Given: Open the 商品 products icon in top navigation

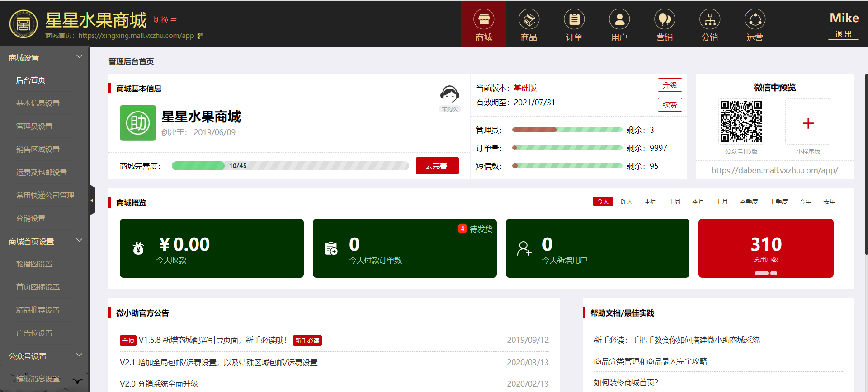Looking at the screenshot, I should tap(528, 20).
